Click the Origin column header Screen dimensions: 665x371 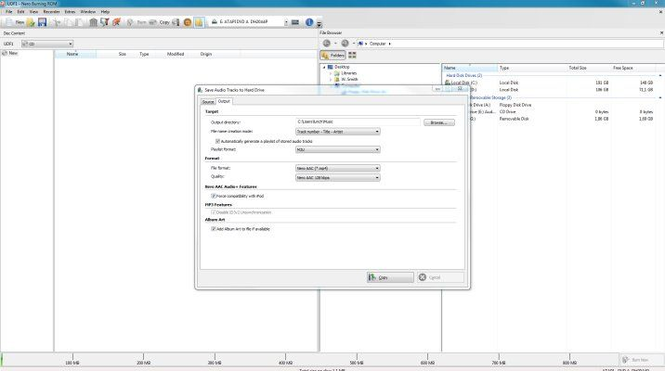(206, 54)
